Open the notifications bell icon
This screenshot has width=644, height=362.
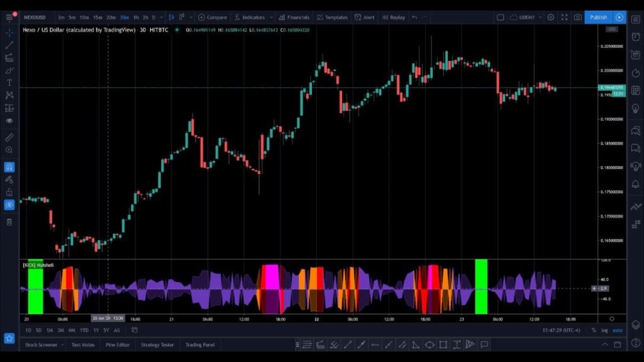tap(636, 184)
